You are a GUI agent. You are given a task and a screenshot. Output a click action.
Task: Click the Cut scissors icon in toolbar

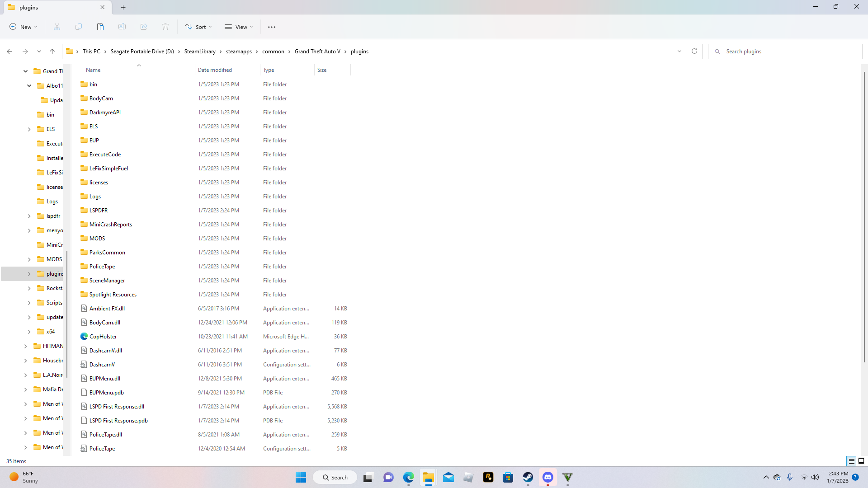[57, 27]
